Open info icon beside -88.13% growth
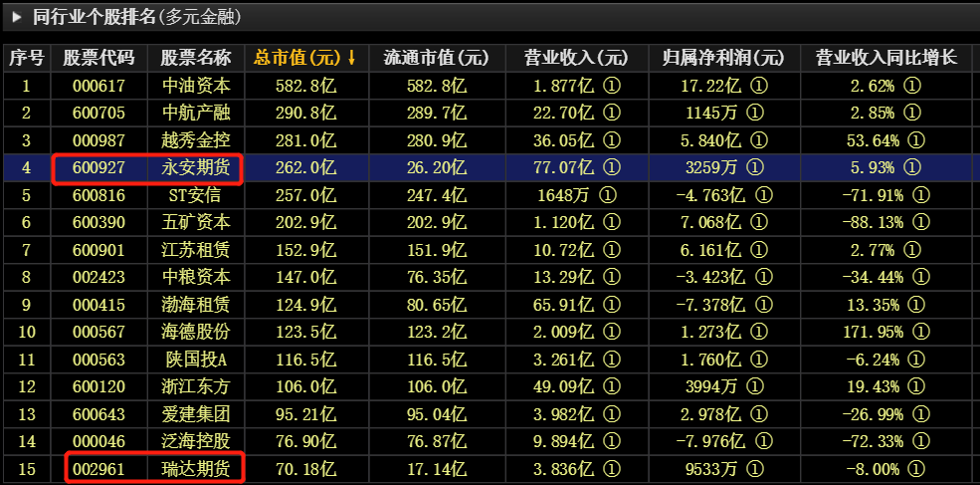 tap(920, 223)
